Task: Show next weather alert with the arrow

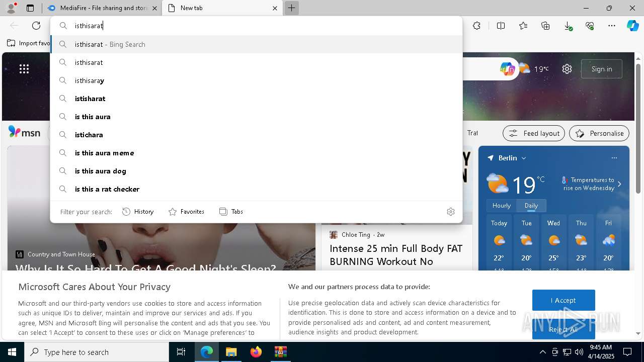Action: click(619, 184)
